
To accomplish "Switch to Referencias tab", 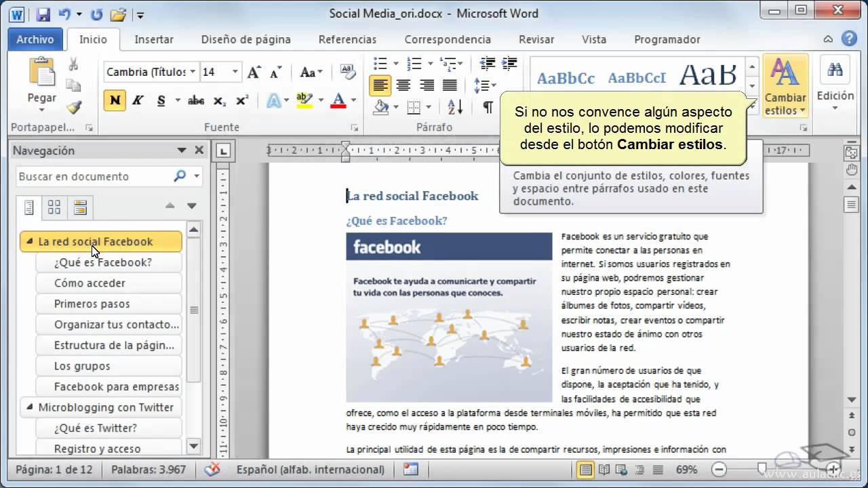I will point(347,39).
